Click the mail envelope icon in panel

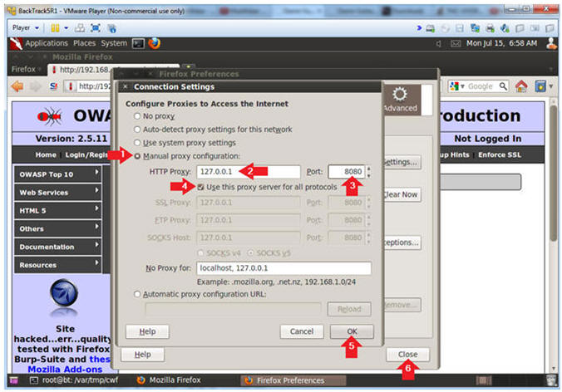(x=456, y=44)
